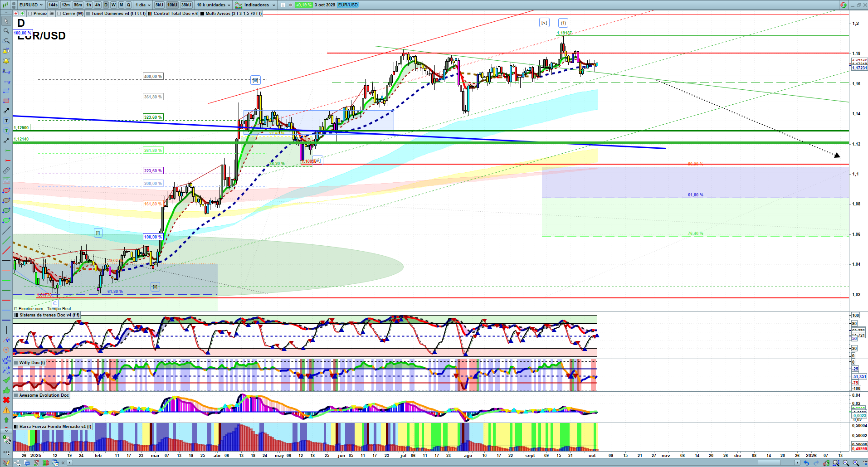Select the black vertical line tool

[6, 330]
